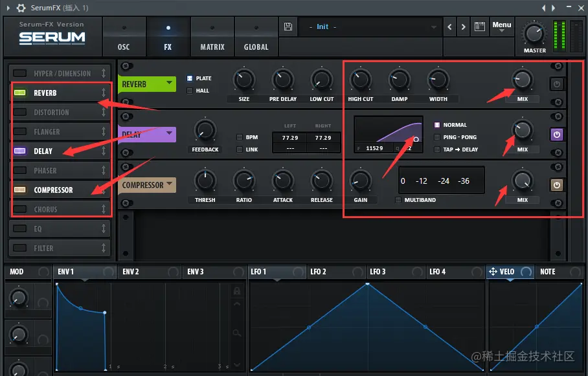Switch to the FX tab
The width and height of the screenshot is (588, 376).
click(x=168, y=38)
